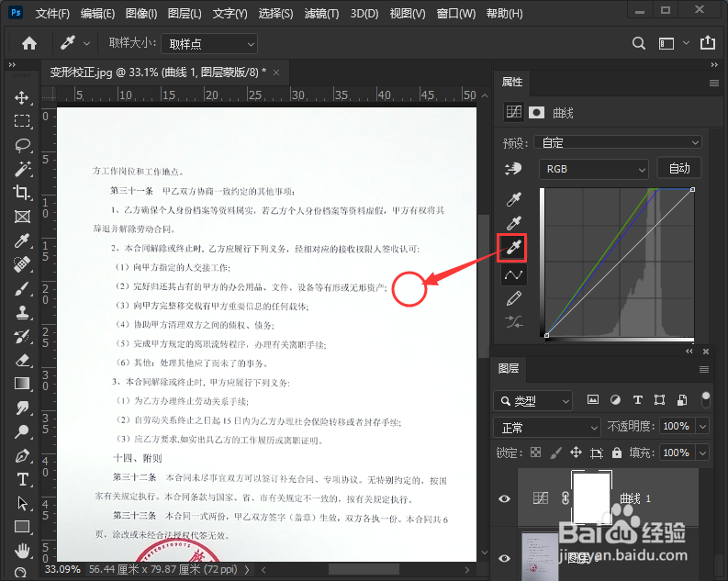Select the Frame tool

pyautogui.click(x=22, y=217)
